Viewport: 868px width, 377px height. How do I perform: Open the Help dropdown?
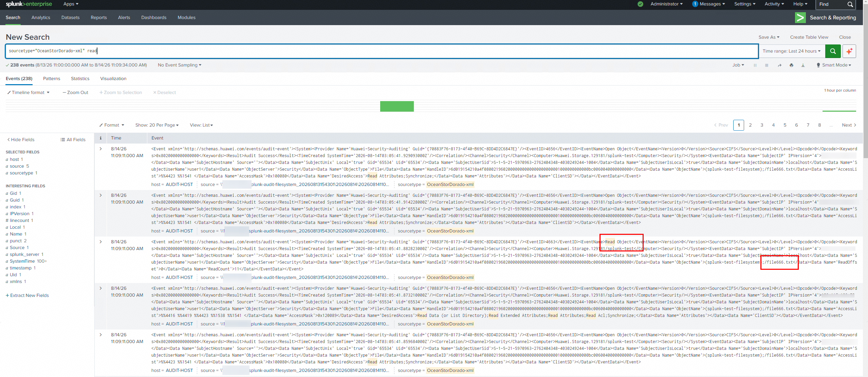(800, 4)
